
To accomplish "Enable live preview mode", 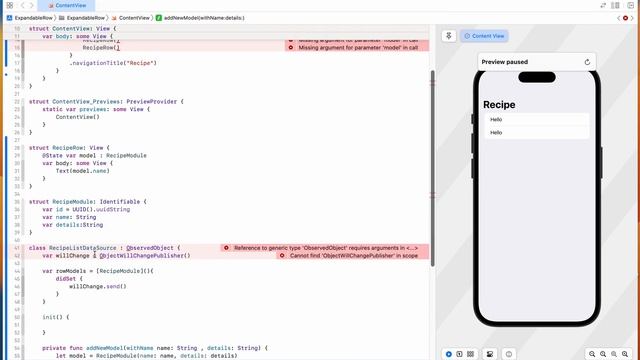I will point(449,354).
